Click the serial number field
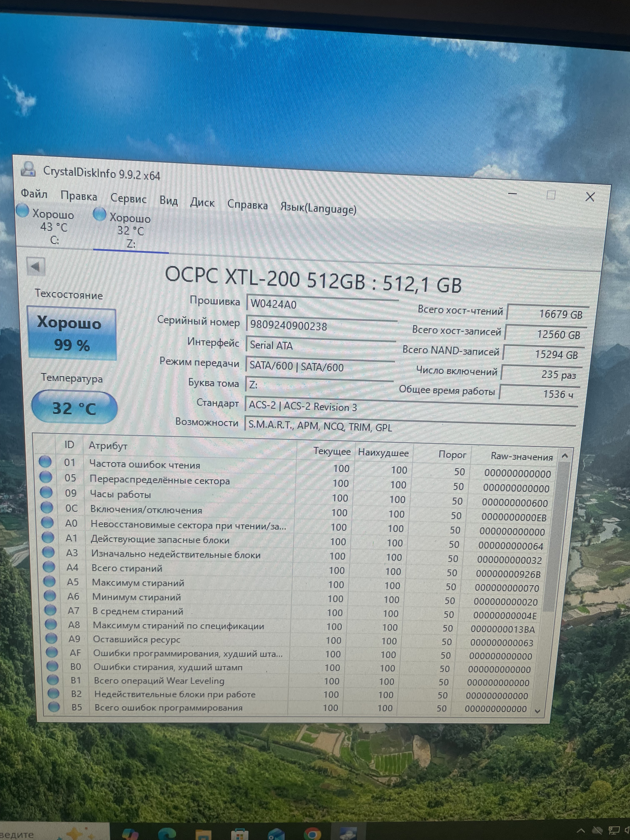Viewport: 630px width, 840px height. [321, 325]
